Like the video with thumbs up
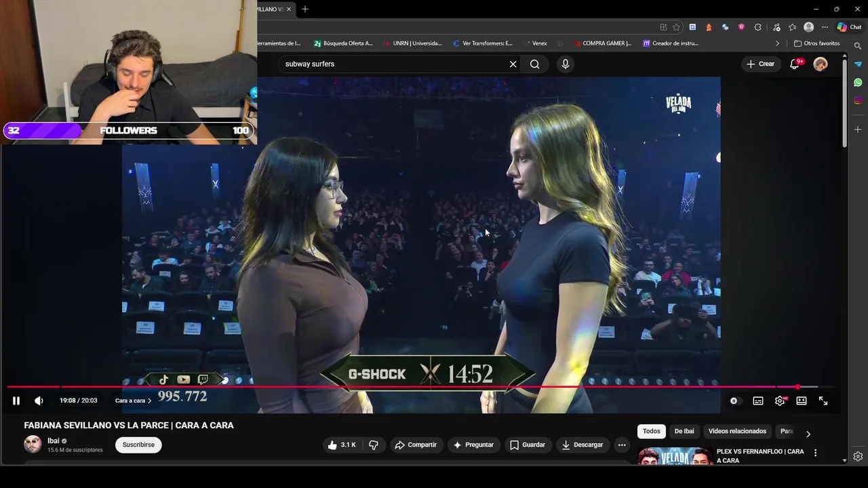 (x=342, y=445)
